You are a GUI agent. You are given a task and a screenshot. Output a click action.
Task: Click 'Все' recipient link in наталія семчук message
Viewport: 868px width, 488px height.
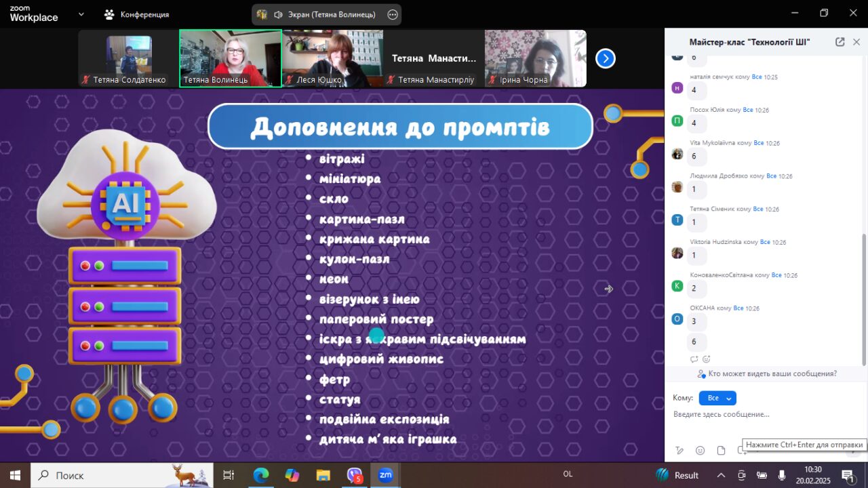(757, 77)
